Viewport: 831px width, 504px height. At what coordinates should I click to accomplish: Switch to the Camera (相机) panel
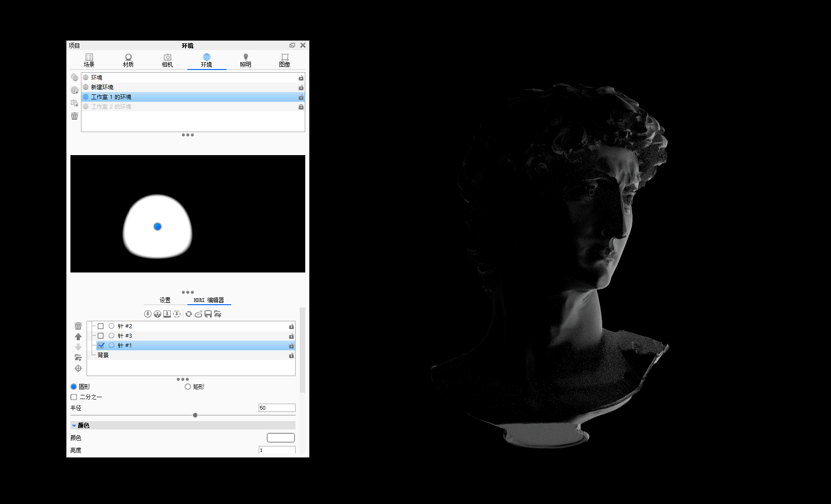point(167,60)
